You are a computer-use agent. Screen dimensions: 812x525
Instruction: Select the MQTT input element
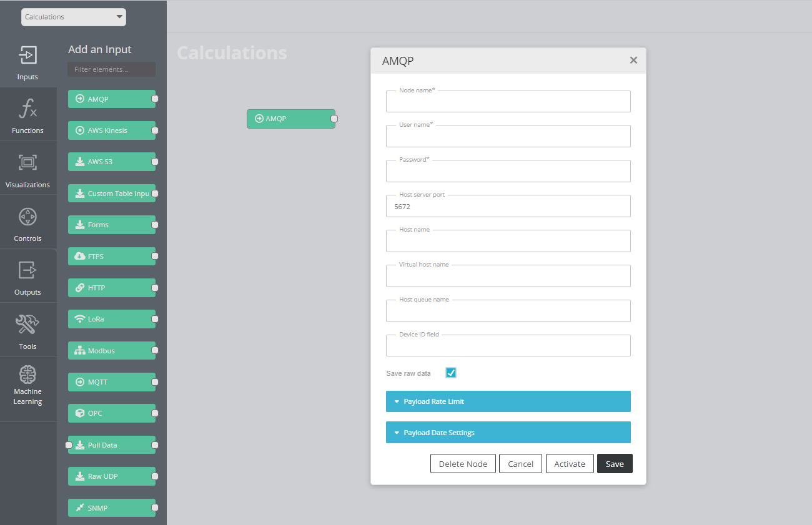[112, 382]
